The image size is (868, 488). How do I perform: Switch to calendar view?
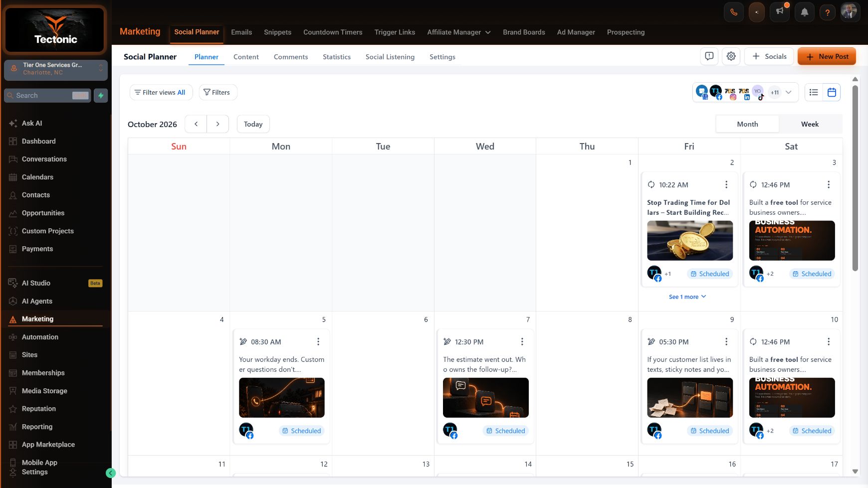(832, 92)
